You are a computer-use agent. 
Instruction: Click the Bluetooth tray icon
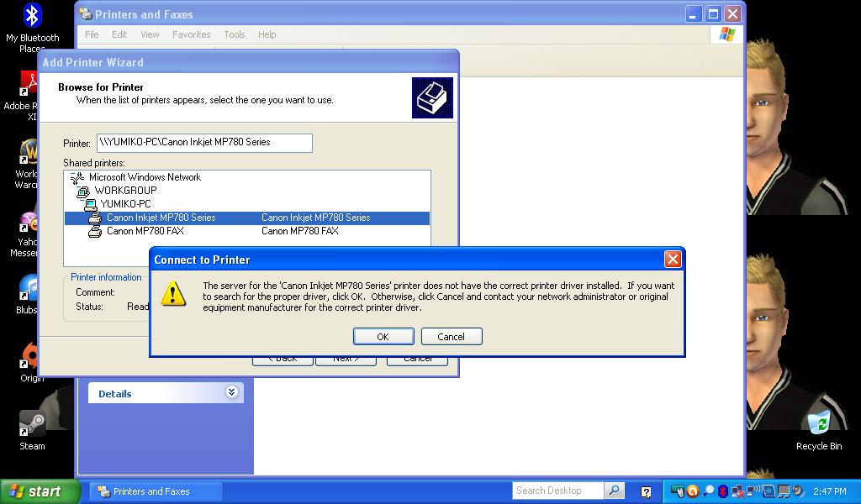click(x=723, y=491)
